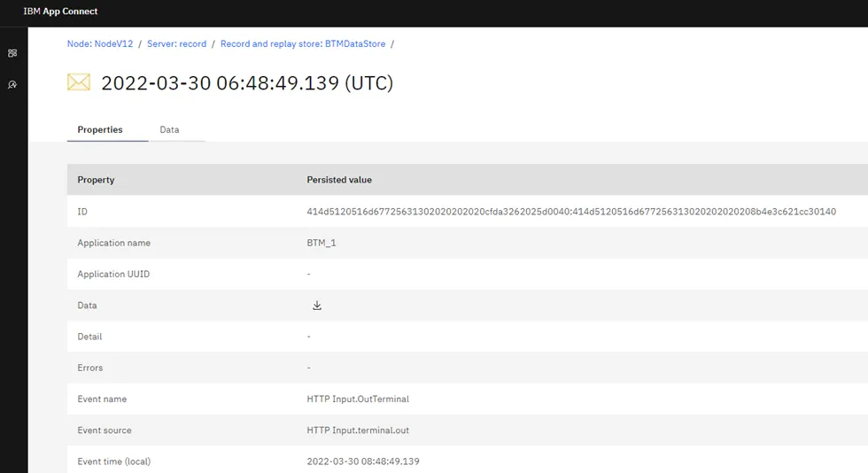Click the IBM App Connect title
Screen dimensions: 868x473
click(60, 12)
